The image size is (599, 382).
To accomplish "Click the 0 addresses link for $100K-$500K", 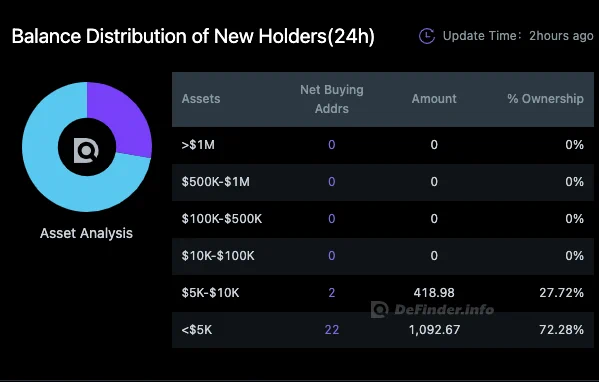I will click(x=332, y=219).
